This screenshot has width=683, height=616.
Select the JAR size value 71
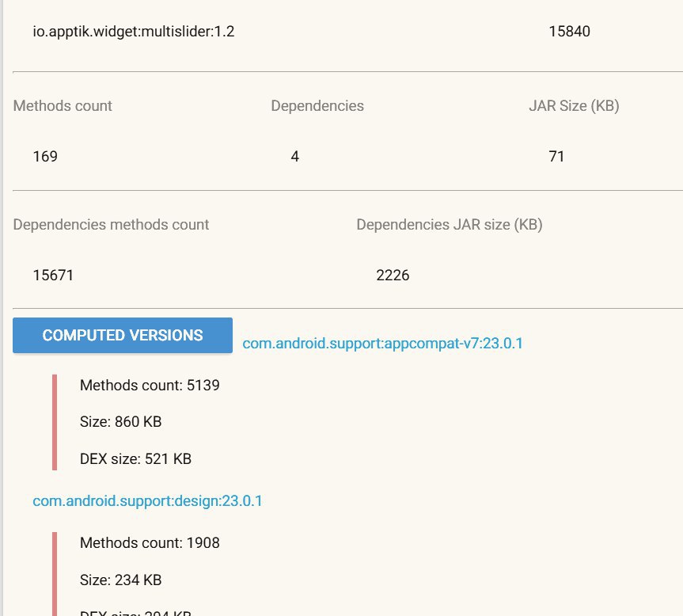point(556,157)
